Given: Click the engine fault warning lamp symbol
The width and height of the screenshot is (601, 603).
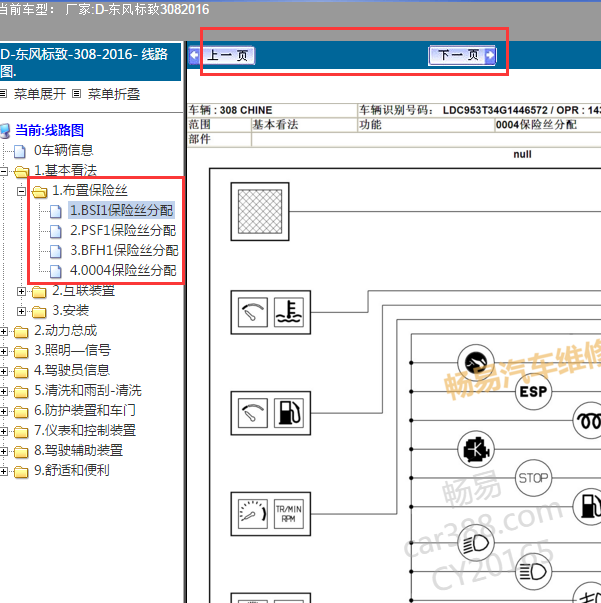Looking at the screenshot, I should [476, 449].
